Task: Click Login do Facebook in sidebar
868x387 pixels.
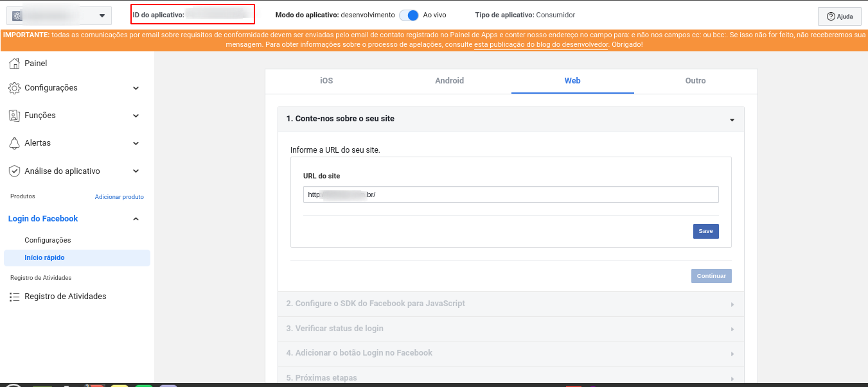Action: pos(43,219)
